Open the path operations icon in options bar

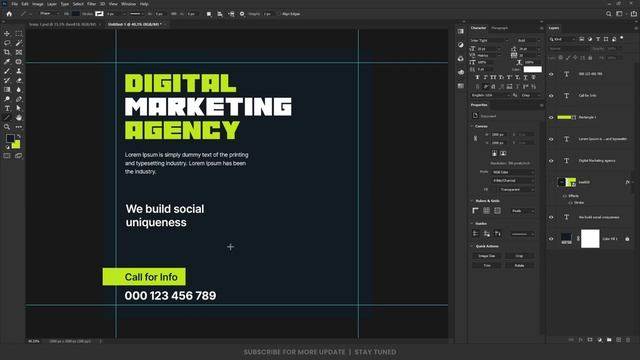[x=209, y=14]
